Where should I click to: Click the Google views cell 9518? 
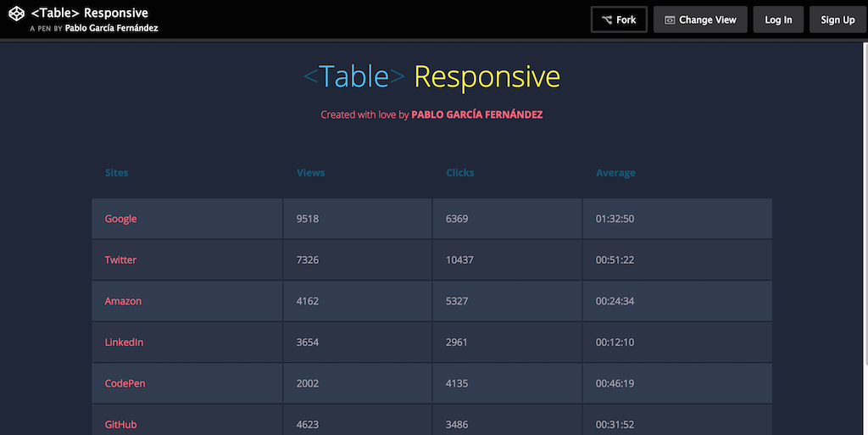click(x=308, y=219)
